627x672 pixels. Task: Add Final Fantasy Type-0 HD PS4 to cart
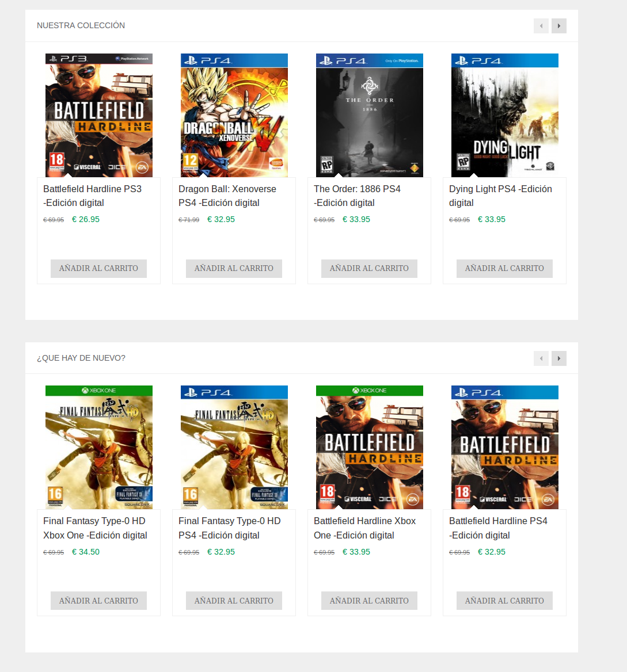click(x=234, y=601)
